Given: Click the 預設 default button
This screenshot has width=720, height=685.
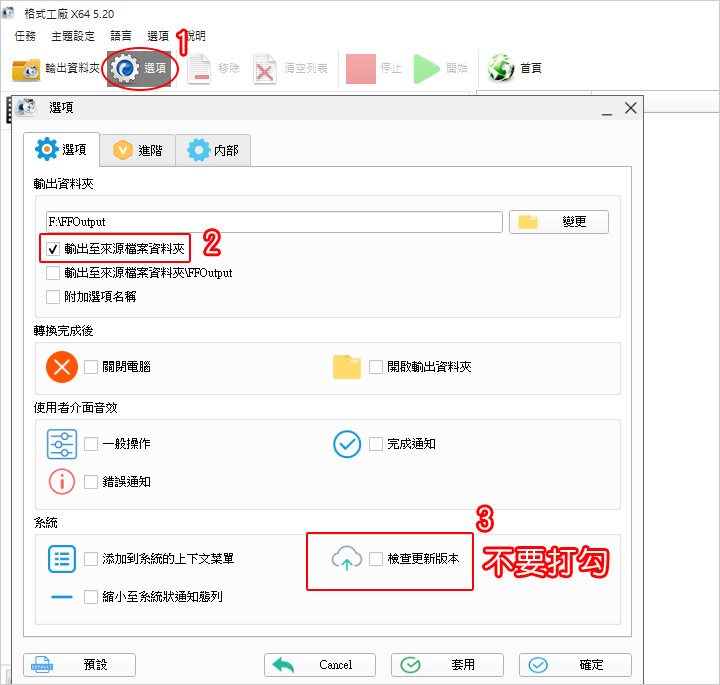Looking at the screenshot, I should click(79, 665).
